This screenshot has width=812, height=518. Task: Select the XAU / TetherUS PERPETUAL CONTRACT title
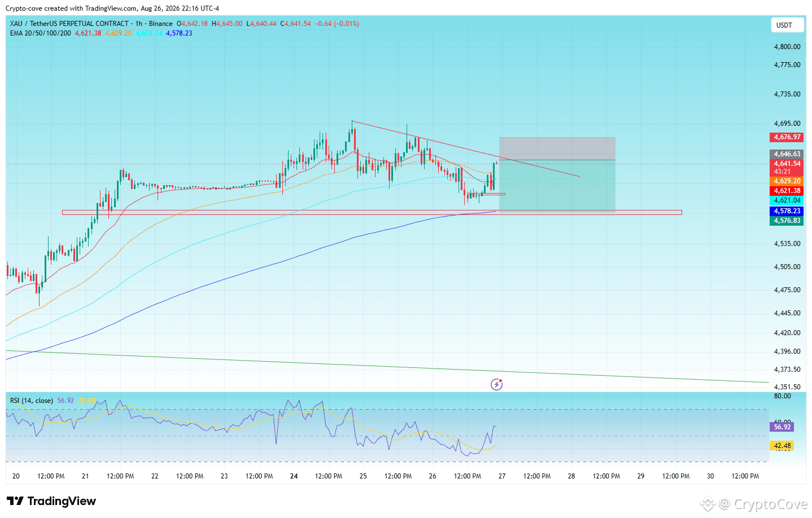coord(69,24)
